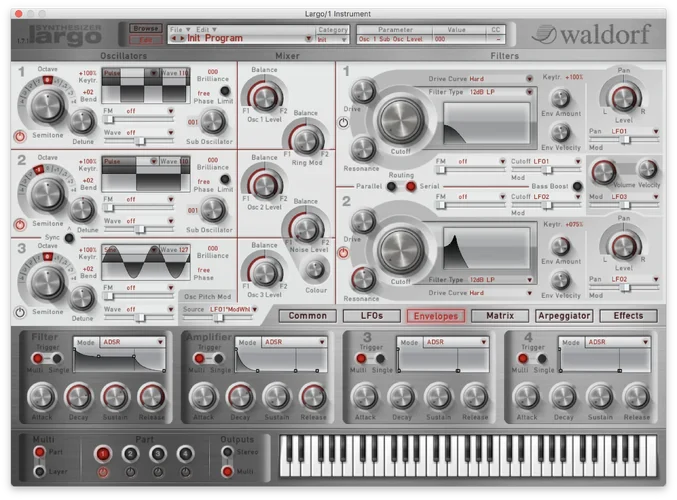Click Filter 1 Env Amount knob

pos(561,98)
